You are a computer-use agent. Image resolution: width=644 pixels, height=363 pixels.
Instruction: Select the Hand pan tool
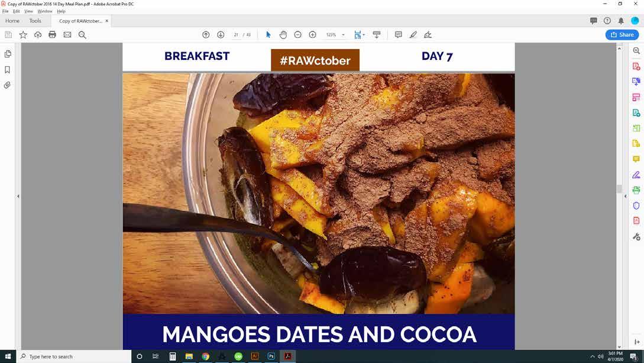tap(283, 35)
